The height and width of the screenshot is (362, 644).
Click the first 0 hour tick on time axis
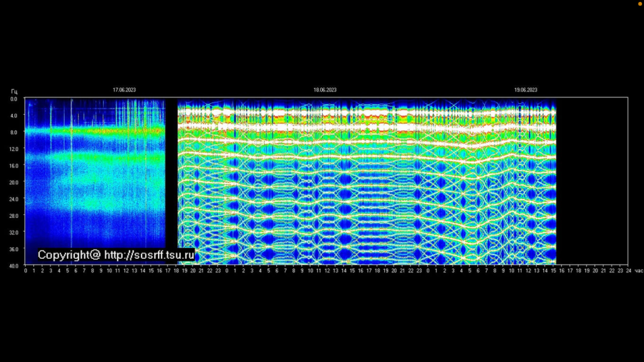point(26,270)
